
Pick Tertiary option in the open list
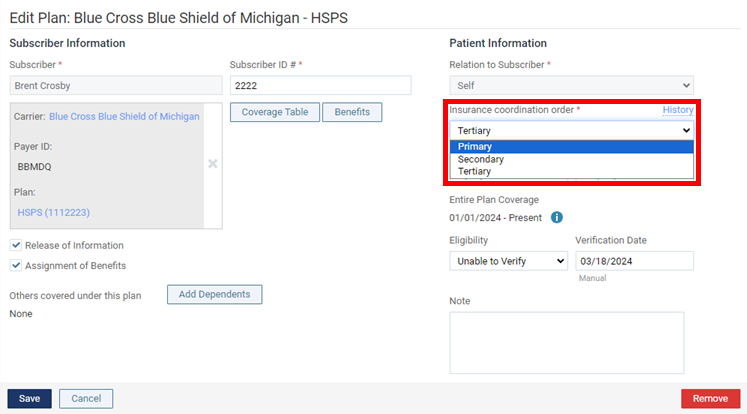pyautogui.click(x=571, y=172)
